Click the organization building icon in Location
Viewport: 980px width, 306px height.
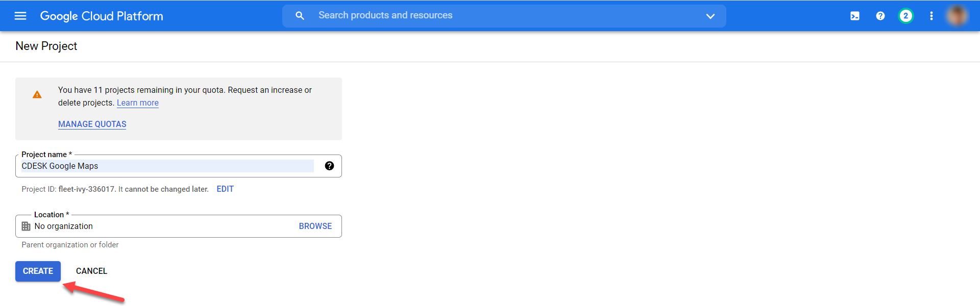click(x=26, y=226)
